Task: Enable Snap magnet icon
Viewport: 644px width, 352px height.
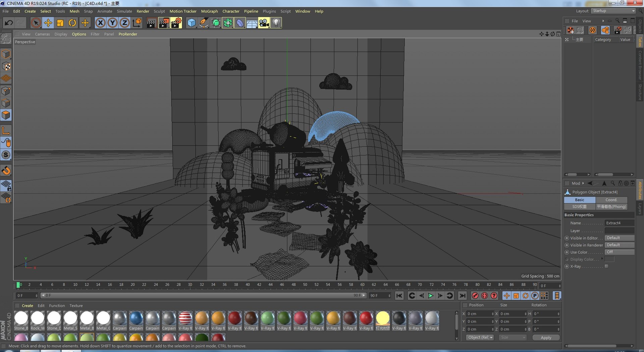Action: [6, 171]
